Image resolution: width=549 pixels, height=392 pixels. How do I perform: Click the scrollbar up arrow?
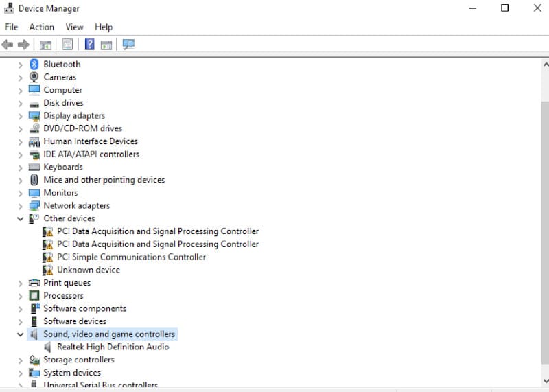click(546, 65)
